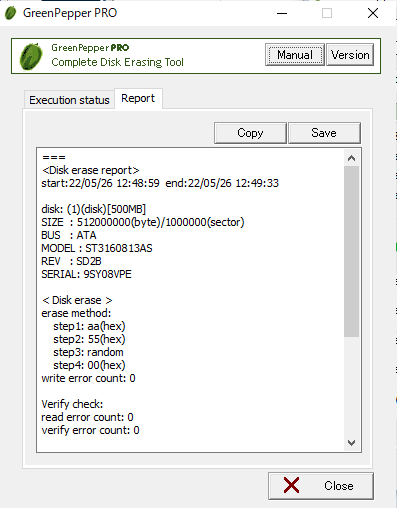Minimize the GreenPepper PRO window
This screenshot has height=508, width=397.
[282, 13]
